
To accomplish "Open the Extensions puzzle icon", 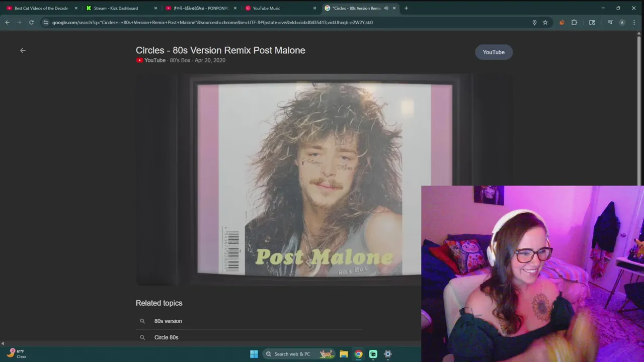I will coord(574,22).
